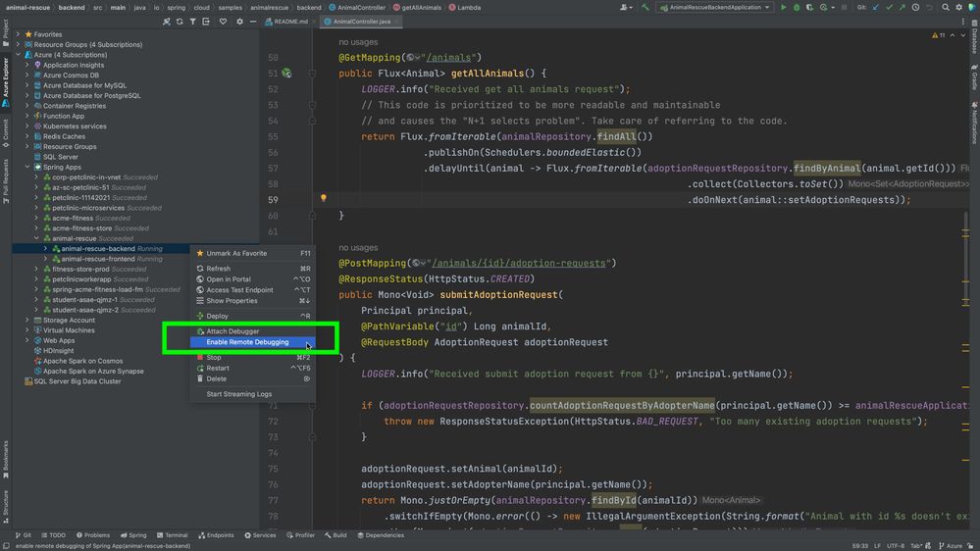
Task: Select Restart in the context menu
Action: 252,368
